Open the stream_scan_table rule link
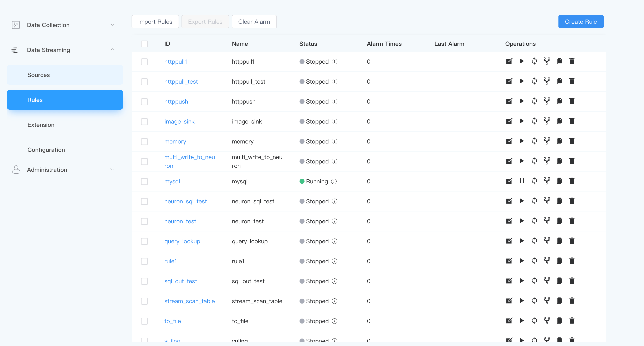Viewport: 644px width, 346px height. (189, 301)
